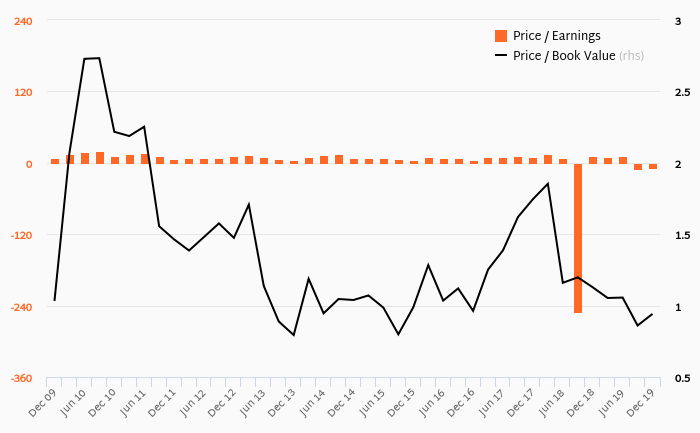Click the 240 left axis value
The image size is (700, 433).
pyautogui.click(x=22, y=20)
